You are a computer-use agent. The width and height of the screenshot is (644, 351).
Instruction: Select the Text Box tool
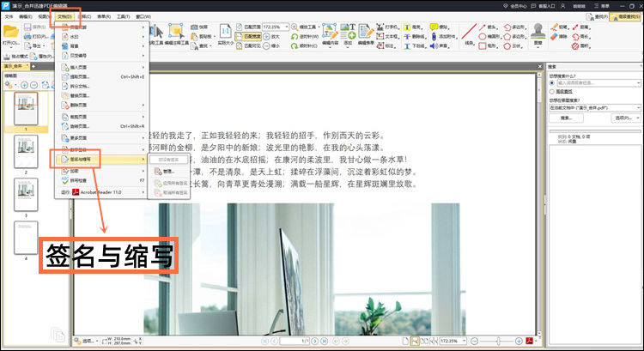(388, 37)
